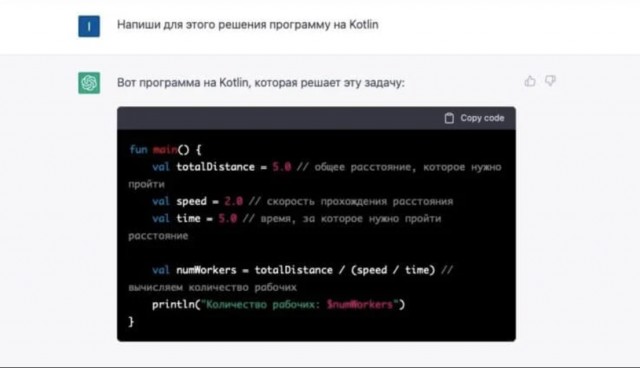Click the ChatGPT green avatar icon

pyautogui.click(x=89, y=83)
